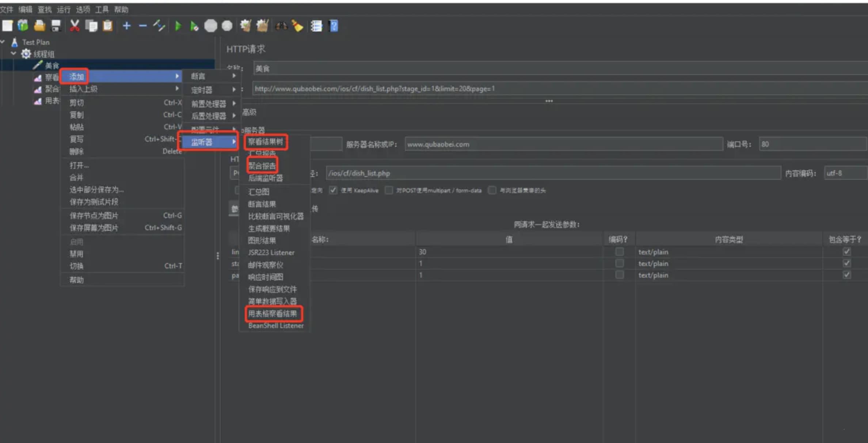This screenshot has height=443, width=868.
Task: Enable multipart/form-data for POST checkbox
Action: pyautogui.click(x=389, y=190)
